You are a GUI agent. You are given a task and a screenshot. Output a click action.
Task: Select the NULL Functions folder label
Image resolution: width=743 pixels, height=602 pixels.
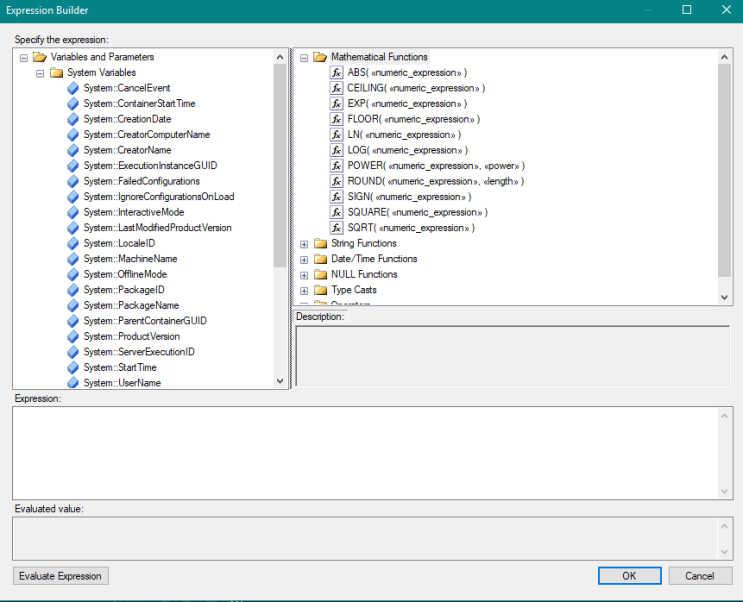[364, 274]
